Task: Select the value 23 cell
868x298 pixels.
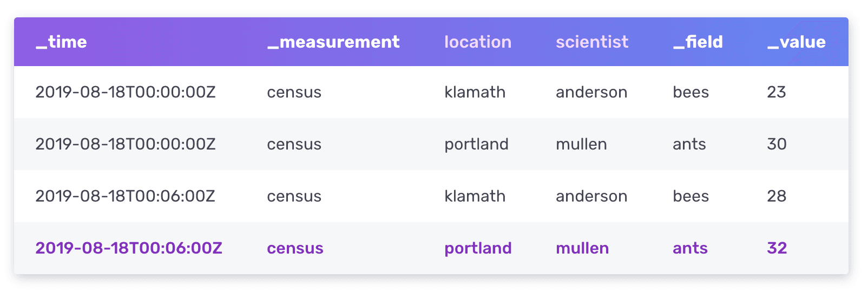Action: pos(777,92)
